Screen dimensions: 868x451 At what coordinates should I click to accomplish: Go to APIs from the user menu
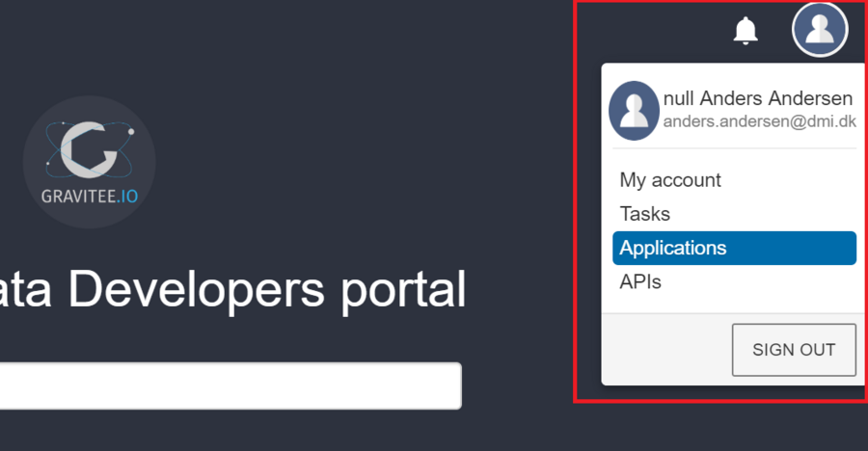pyautogui.click(x=640, y=282)
